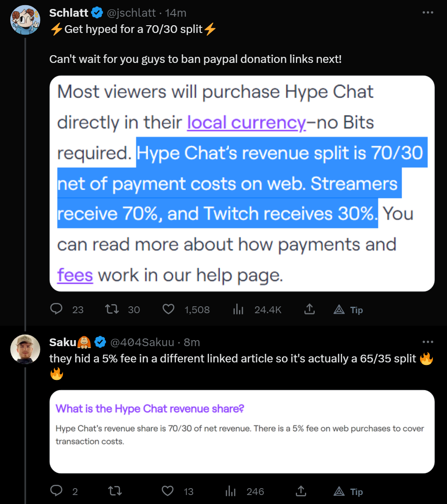Open more options on Schlatt's tweet

pos(428,12)
